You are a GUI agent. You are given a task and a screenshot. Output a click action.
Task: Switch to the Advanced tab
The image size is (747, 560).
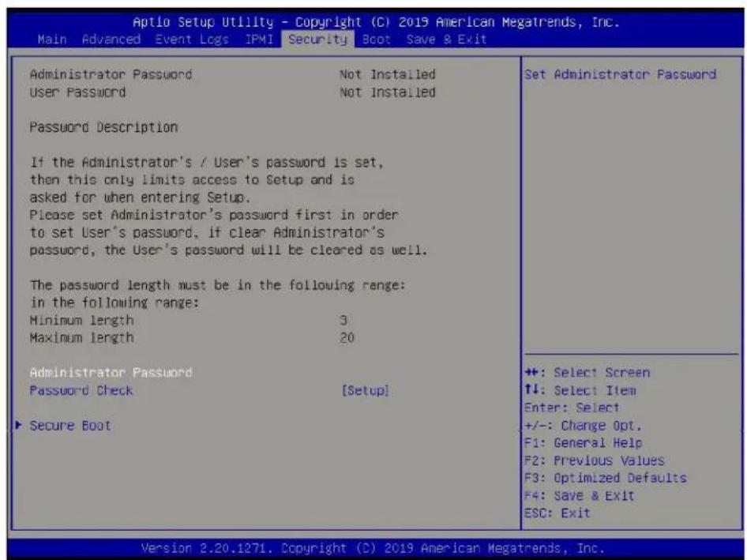click(x=111, y=39)
